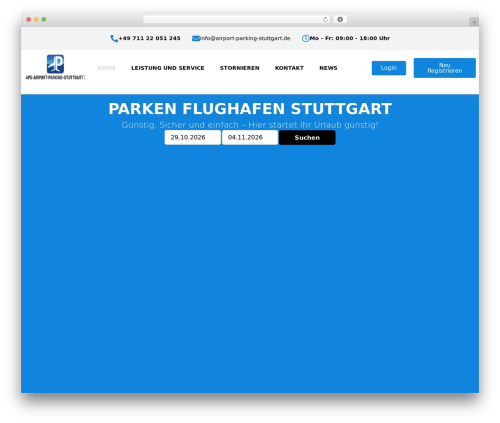Click the browser extension icon beside address bar
500x423 pixels.
point(340,20)
